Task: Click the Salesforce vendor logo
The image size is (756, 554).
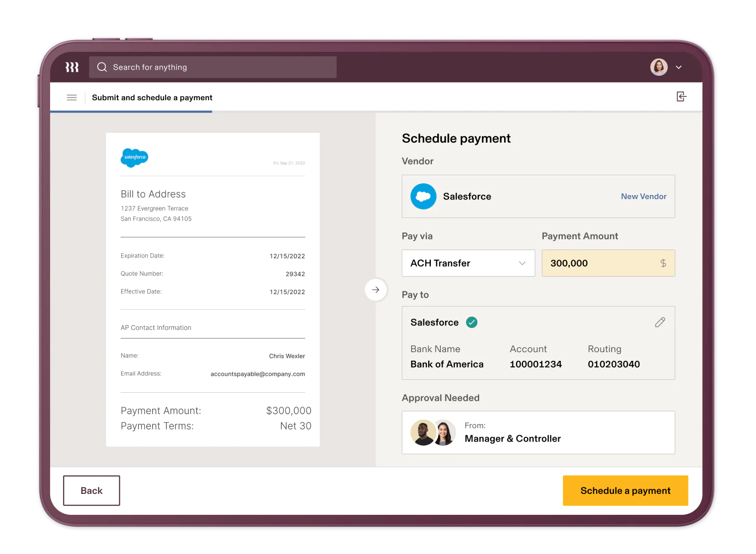Action: [423, 196]
